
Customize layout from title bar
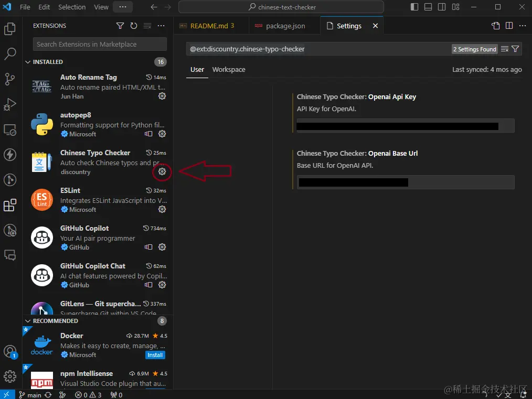[x=455, y=7]
